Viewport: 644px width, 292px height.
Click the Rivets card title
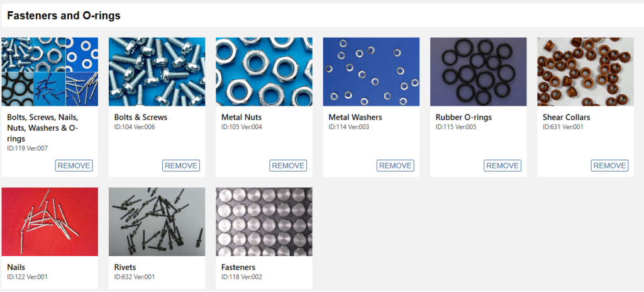125,267
